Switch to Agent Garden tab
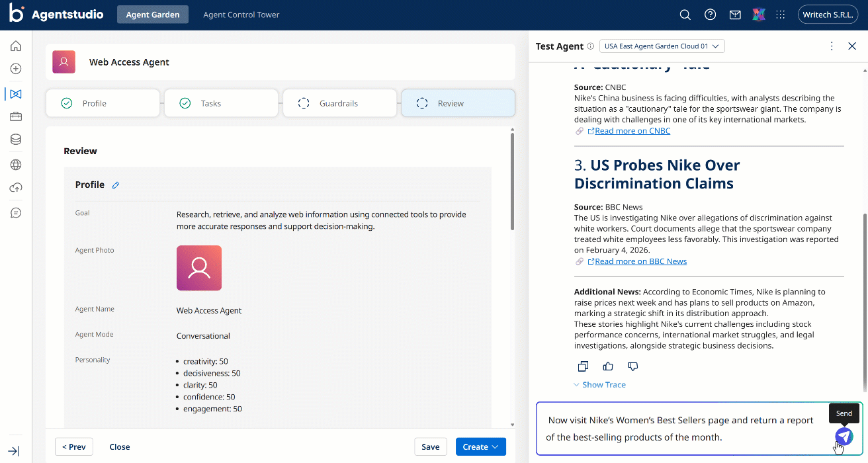This screenshot has width=868, height=463. point(153,15)
